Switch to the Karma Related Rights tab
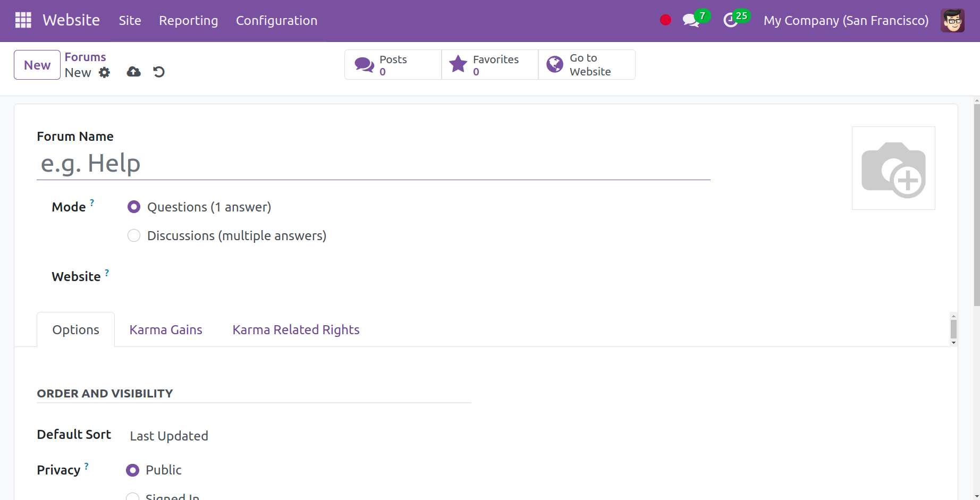The height and width of the screenshot is (500, 980). 296,330
